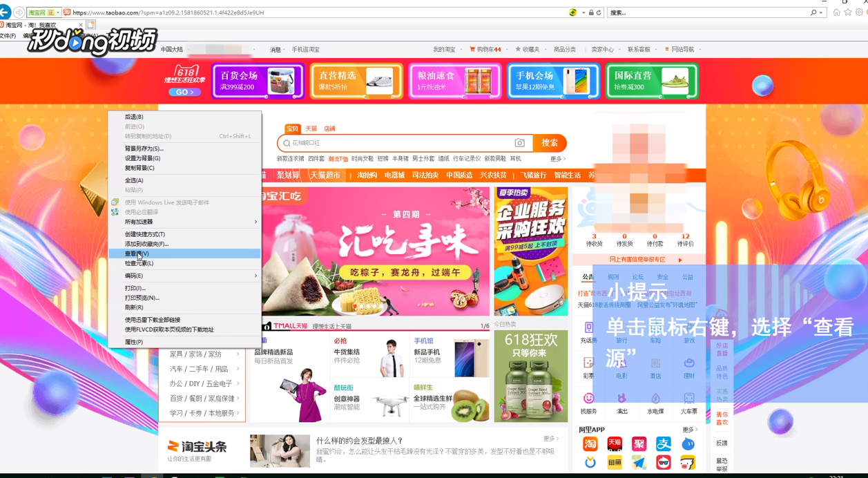868x478 pixels.
Task: Open 购物车 shopping cart link
Action: [485, 50]
